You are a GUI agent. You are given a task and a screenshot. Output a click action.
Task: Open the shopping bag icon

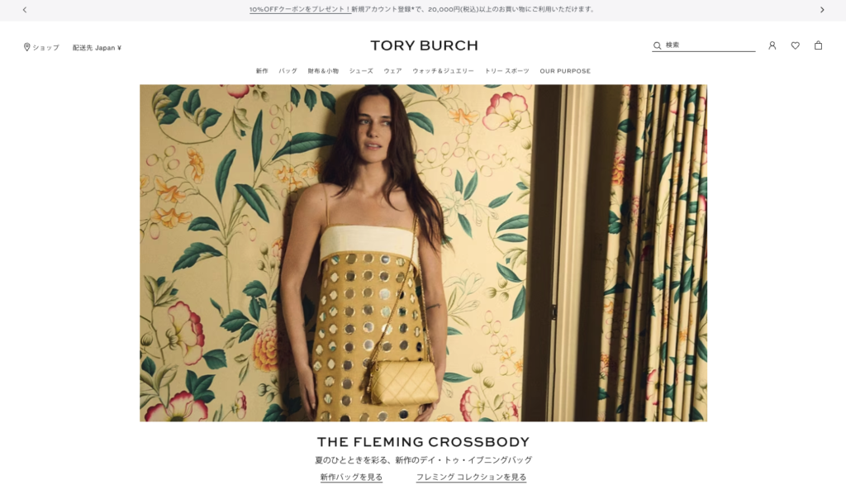(x=819, y=45)
